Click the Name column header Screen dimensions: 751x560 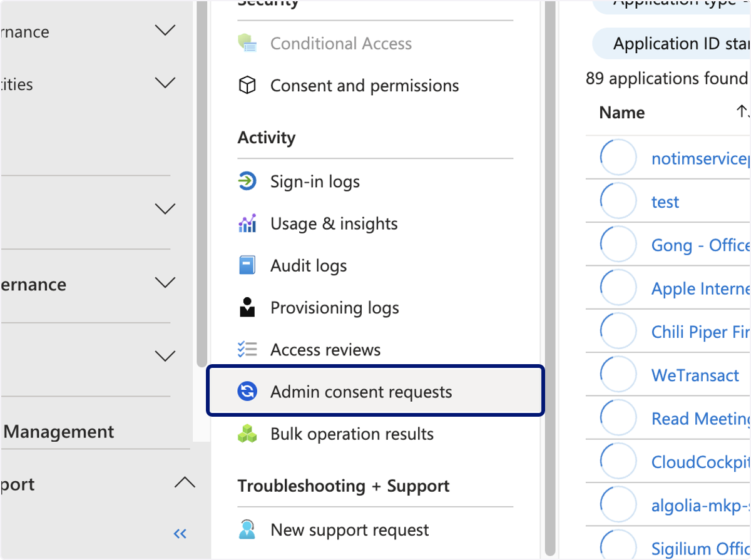click(x=622, y=113)
